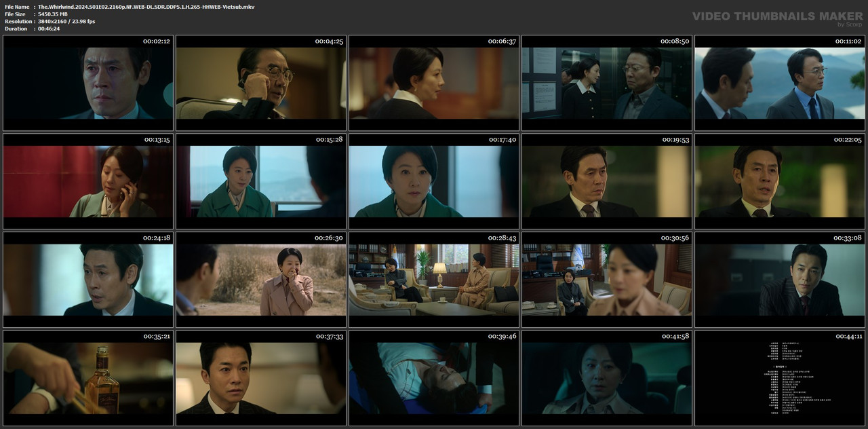
Task: Open the thumbnail timestamped 00:11:02
Action: pyautogui.click(x=780, y=83)
